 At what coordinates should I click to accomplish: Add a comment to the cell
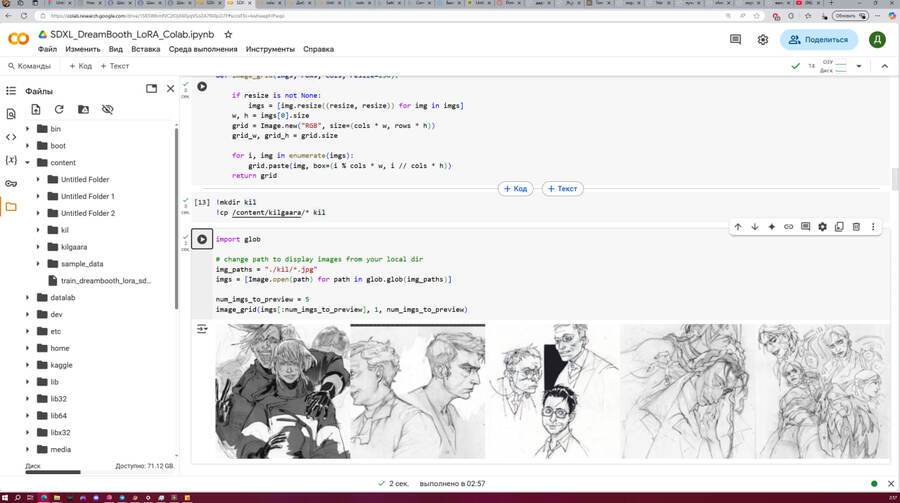coord(805,227)
